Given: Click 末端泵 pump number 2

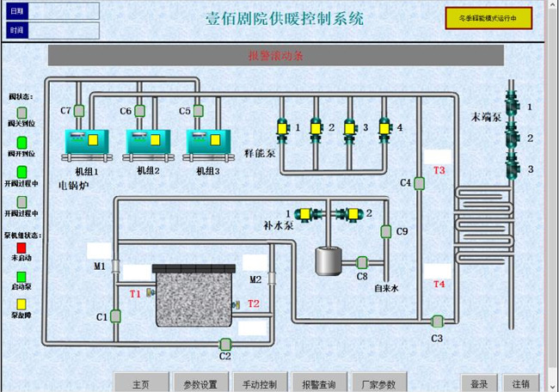Looking at the screenshot, I should click(513, 137).
